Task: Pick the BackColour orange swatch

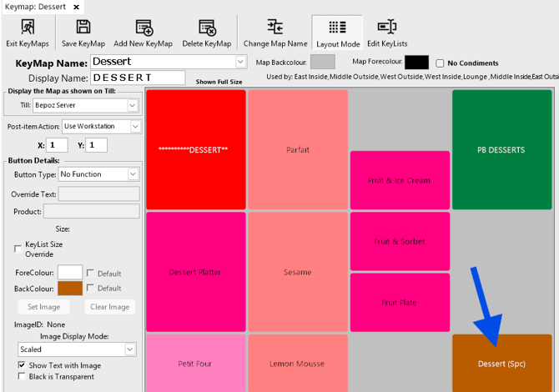Action: pyautogui.click(x=69, y=289)
